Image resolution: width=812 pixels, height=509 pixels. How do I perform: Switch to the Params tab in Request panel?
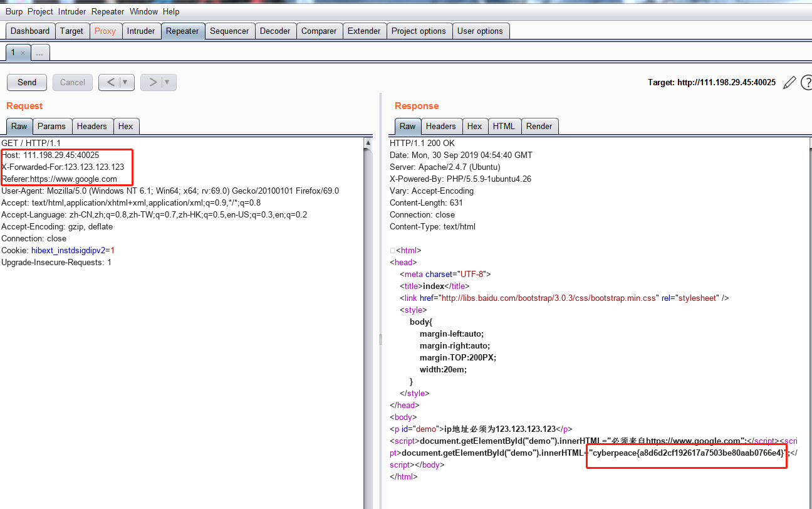click(52, 126)
